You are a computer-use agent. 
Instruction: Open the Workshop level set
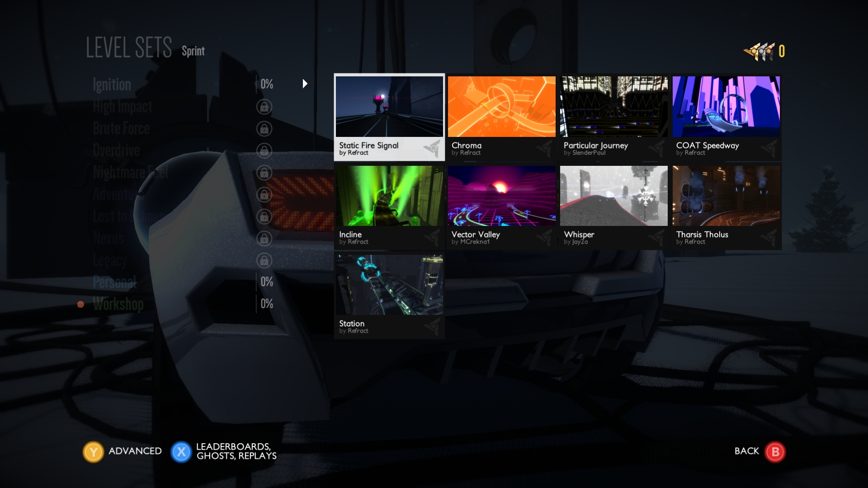tap(118, 304)
